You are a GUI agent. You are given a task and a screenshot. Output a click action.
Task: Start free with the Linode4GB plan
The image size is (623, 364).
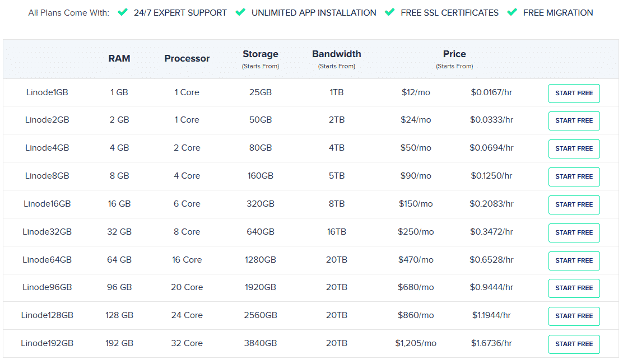(574, 148)
